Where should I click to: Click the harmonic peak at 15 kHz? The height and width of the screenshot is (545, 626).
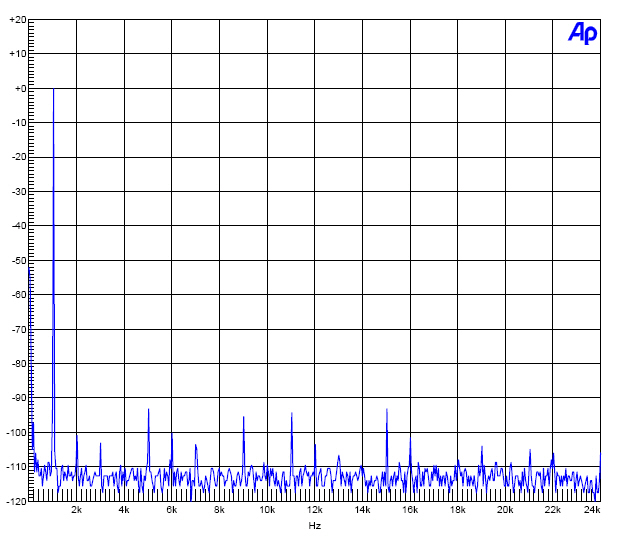tap(386, 410)
